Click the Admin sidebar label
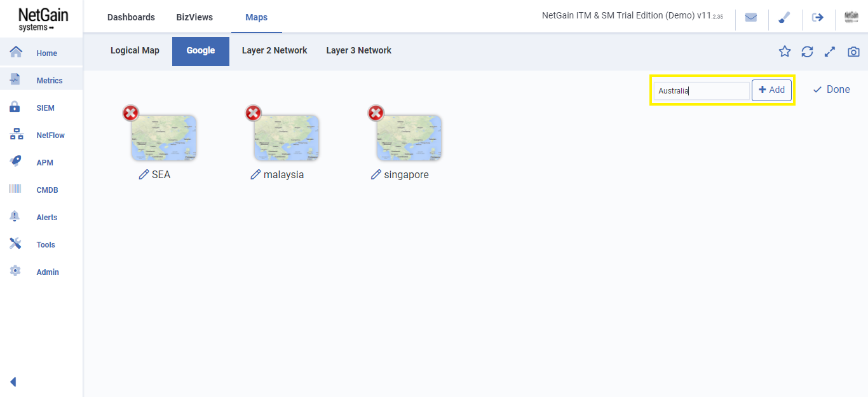 pos(48,272)
